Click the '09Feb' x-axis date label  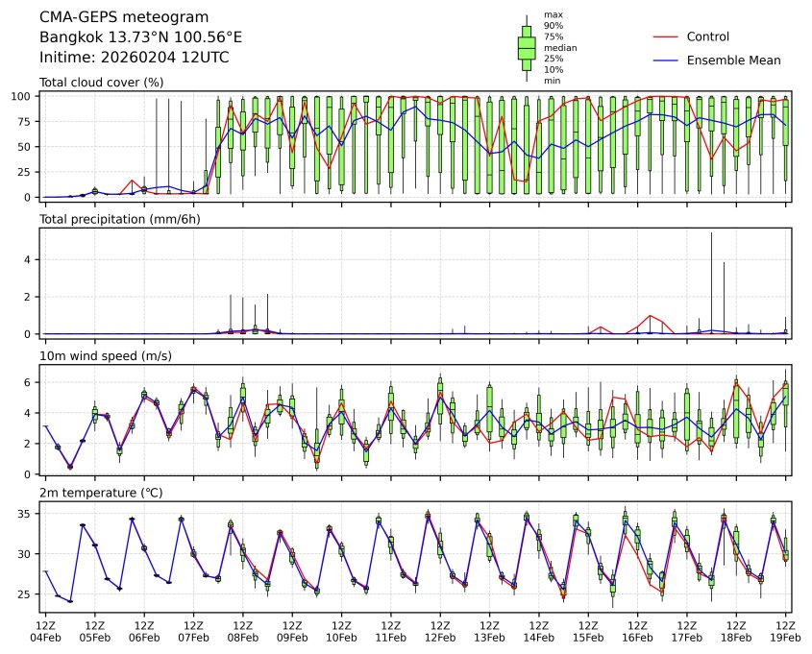(292, 638)
